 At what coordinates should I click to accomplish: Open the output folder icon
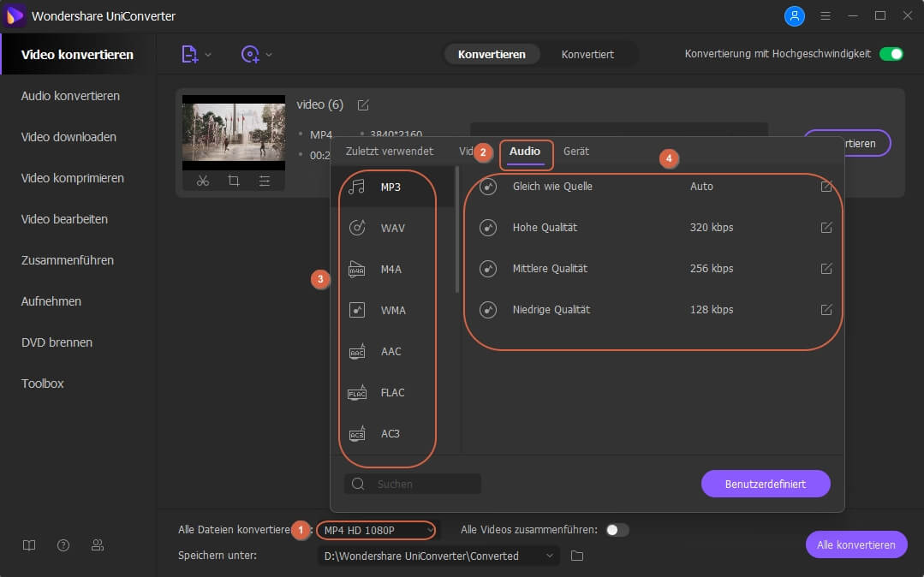[577, 556]
